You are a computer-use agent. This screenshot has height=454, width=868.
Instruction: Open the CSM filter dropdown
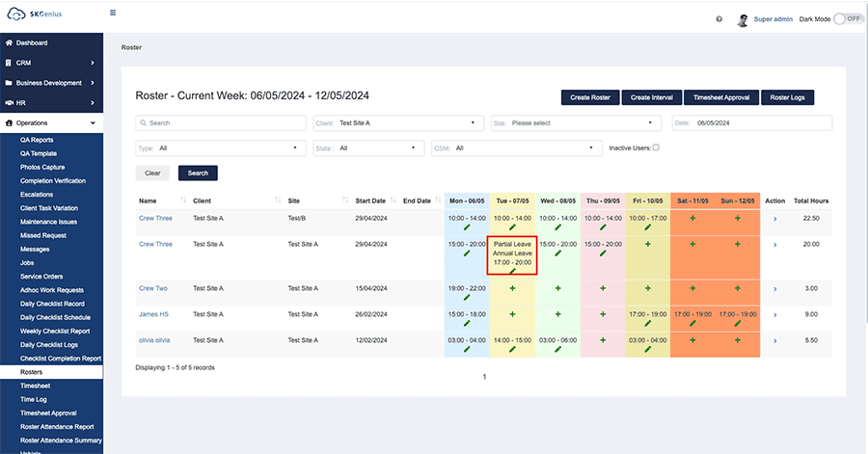point(517,148)
